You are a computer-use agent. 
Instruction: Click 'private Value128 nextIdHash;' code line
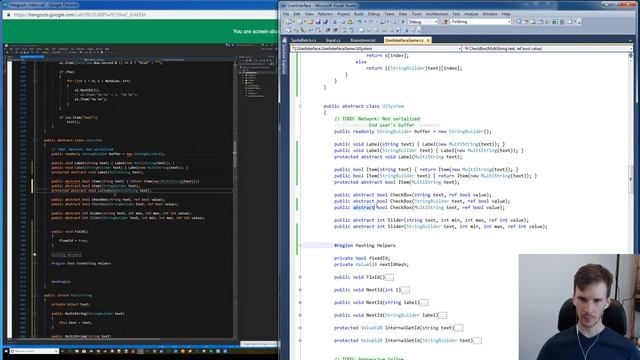[371, 264]
